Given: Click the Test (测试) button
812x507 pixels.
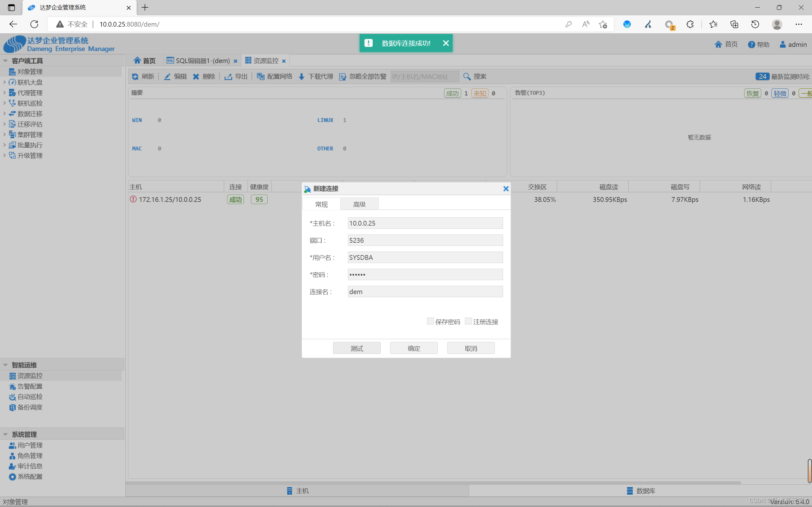Looking at the screenshot, I should 356,348.
